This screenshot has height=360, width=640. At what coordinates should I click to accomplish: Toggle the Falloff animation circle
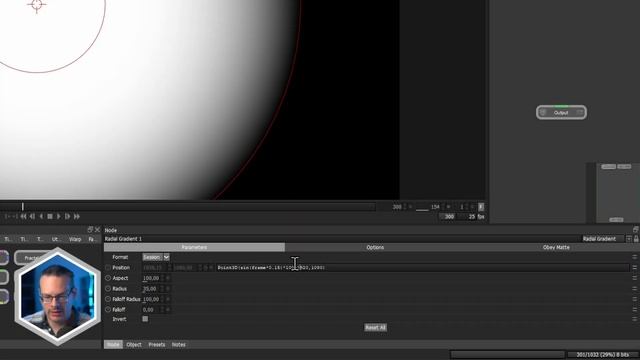tap(108, 309)
